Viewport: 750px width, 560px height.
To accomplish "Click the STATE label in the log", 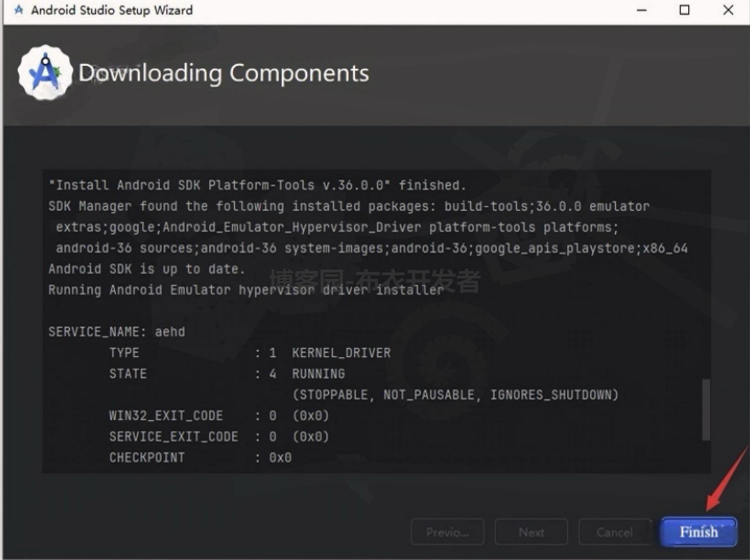I will pos(128,374).
